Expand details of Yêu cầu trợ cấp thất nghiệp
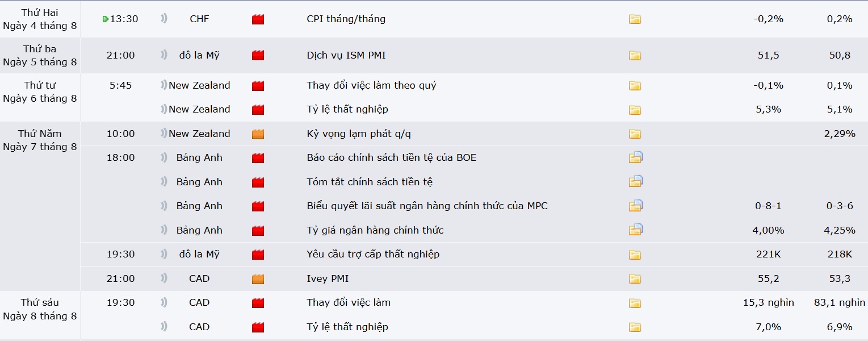This screenshot has width=868, height=341. 635,255
